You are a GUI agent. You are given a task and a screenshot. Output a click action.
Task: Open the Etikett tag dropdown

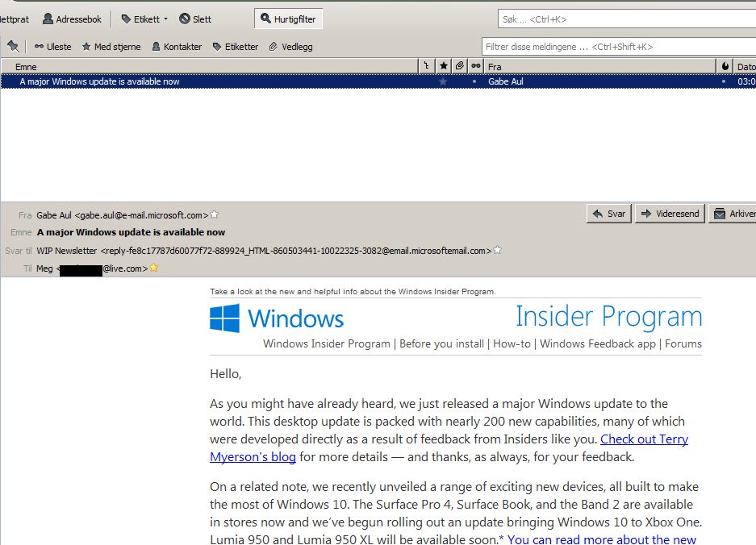pos(144,19)
